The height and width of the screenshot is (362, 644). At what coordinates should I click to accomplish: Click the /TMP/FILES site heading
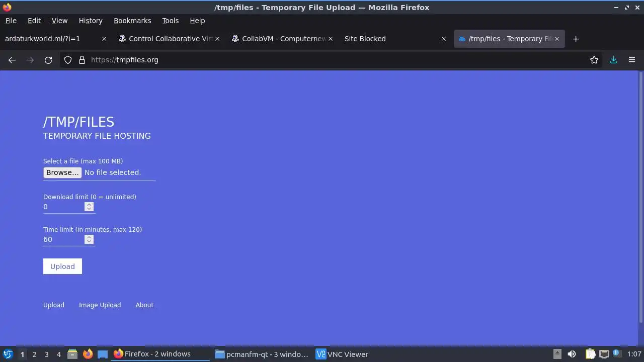click(78, 122)
